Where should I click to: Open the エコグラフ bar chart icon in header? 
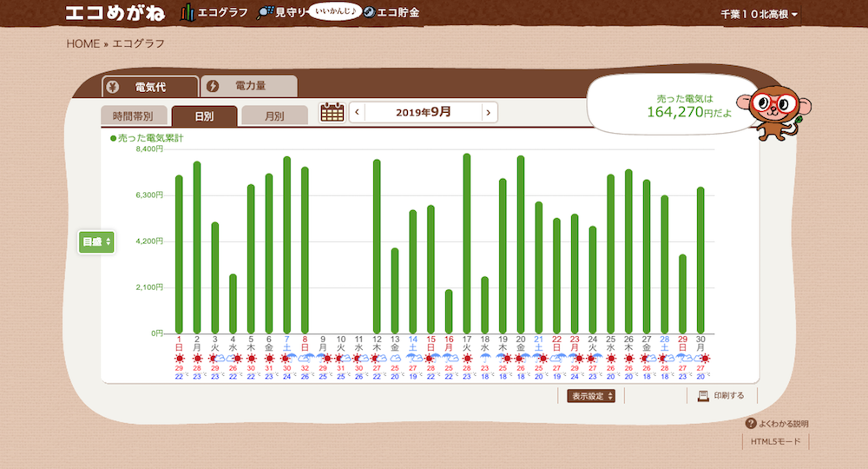187,12
